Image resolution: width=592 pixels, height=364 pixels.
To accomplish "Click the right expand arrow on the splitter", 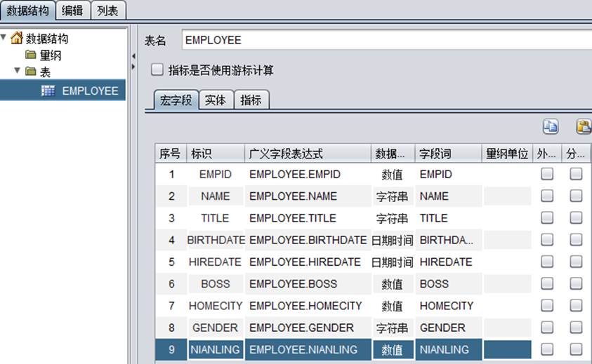I will (x=133, y=67).
